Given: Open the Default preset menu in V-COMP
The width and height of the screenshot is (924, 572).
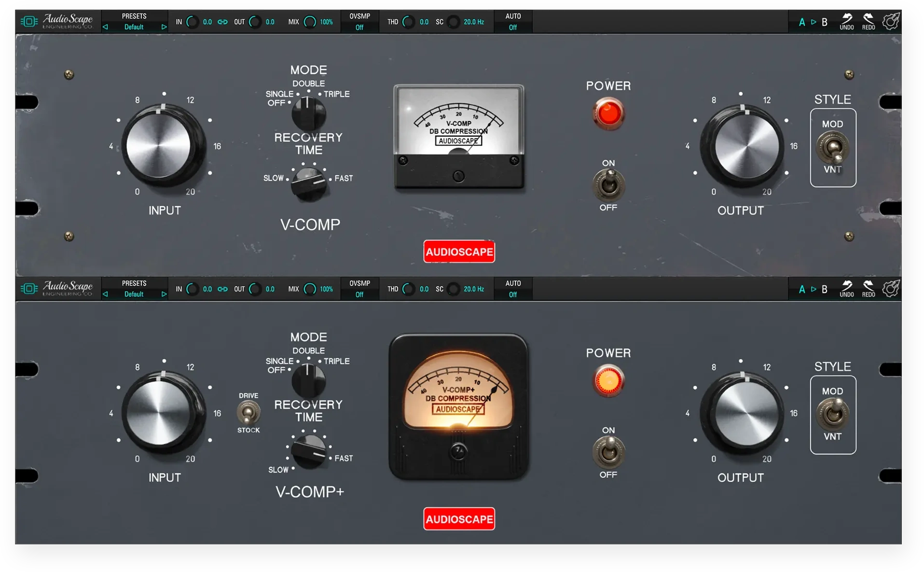Looking at the screenshot, I should (x=134, y=27).
